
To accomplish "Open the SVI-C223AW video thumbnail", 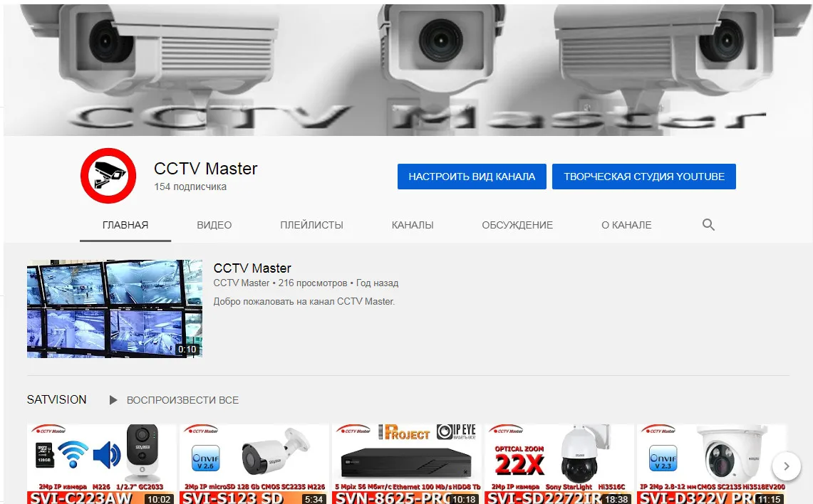I will pyautogui.click(x=102, y=464).
